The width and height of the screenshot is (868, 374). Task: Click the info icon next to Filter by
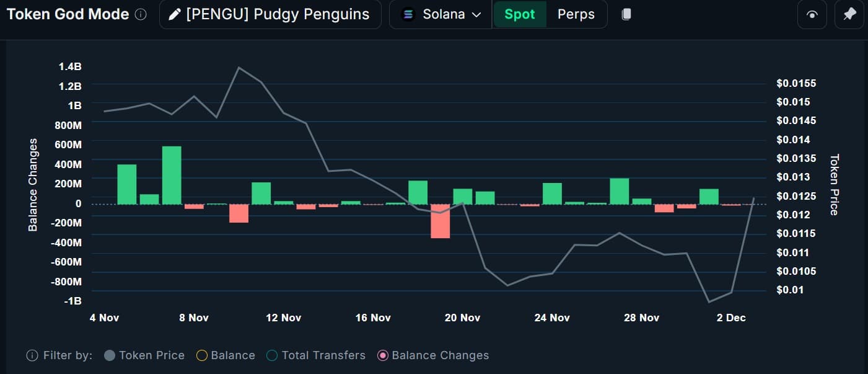[x=31, y=355]
